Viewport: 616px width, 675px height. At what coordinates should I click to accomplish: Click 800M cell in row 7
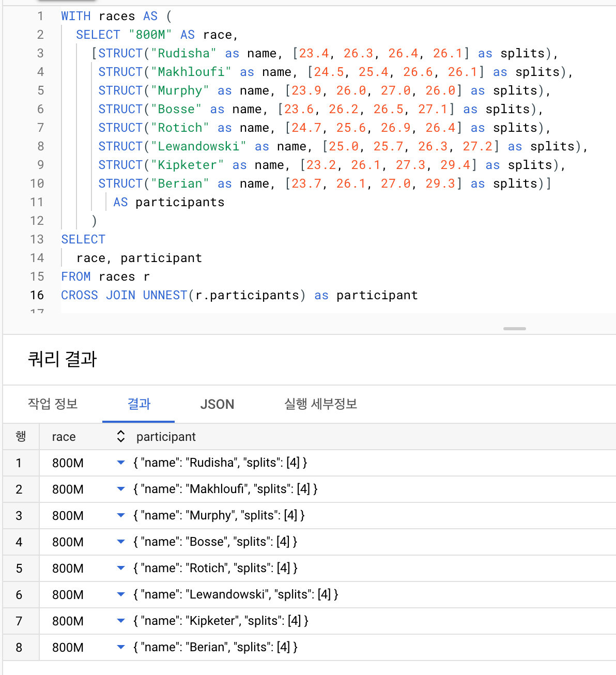tap(68, 621)
